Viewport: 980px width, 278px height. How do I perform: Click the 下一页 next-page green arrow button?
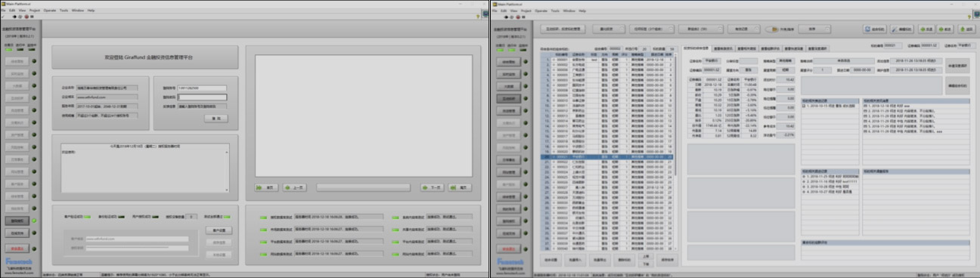coord(432,187)
